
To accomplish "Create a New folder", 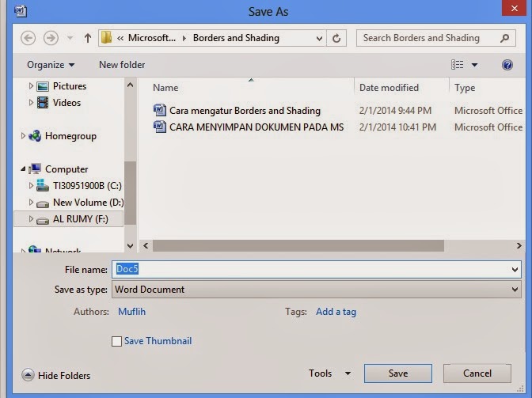I will (122, 65).
